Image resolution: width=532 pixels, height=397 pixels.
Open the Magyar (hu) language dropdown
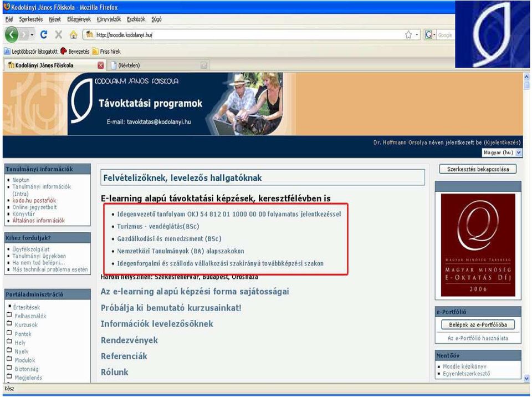tap(502, 153)
